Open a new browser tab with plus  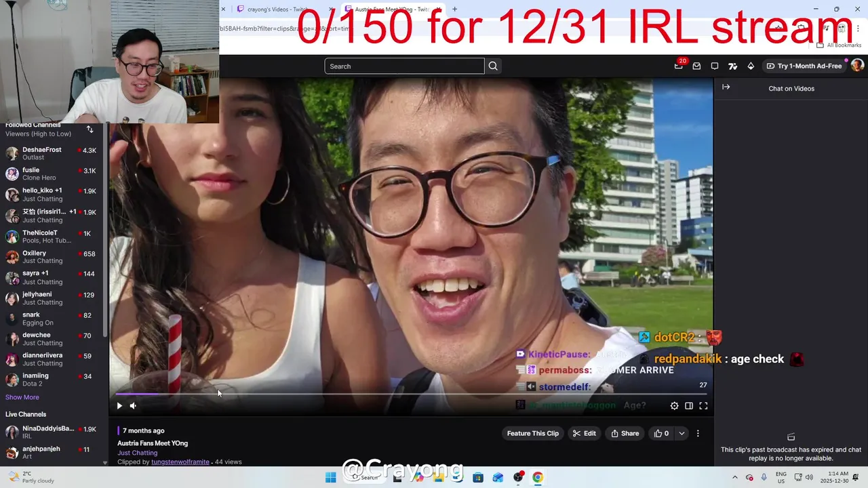point(454,9)
